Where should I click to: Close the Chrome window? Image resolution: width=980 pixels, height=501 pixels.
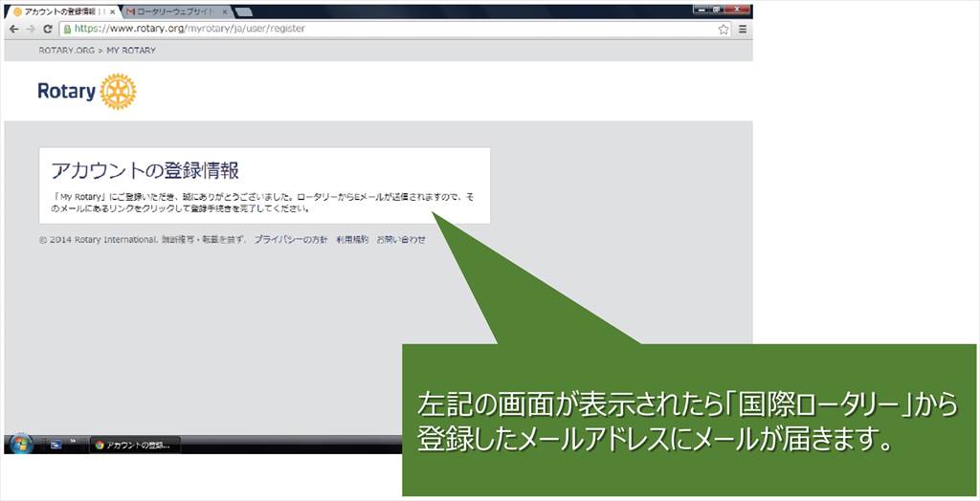[738, 10]
